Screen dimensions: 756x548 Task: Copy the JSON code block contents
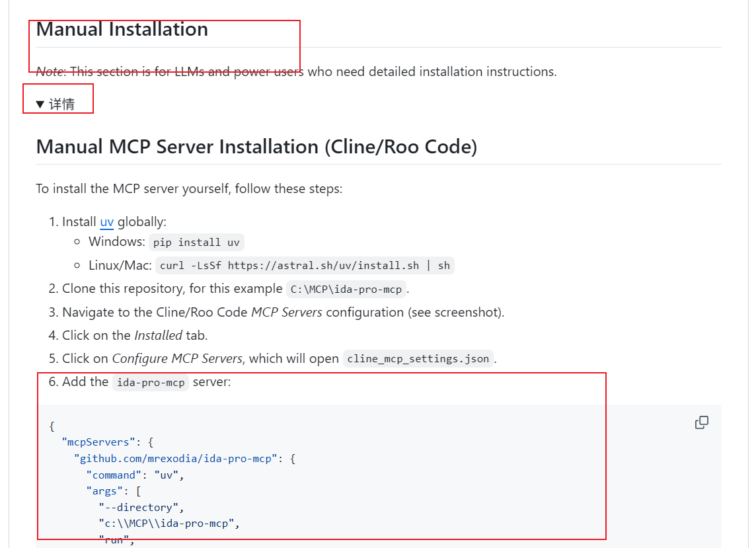click(x=701, y=423)
